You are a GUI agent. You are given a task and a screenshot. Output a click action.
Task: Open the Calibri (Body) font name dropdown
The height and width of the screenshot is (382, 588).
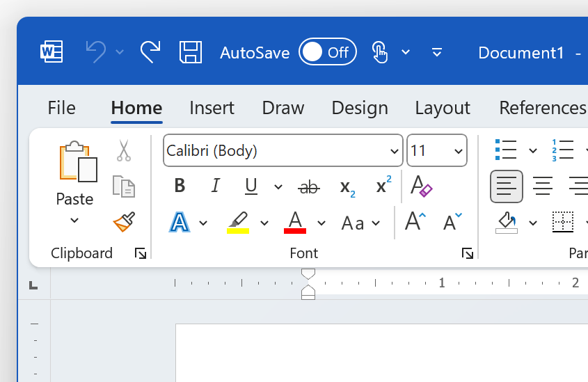coord(395,151)
